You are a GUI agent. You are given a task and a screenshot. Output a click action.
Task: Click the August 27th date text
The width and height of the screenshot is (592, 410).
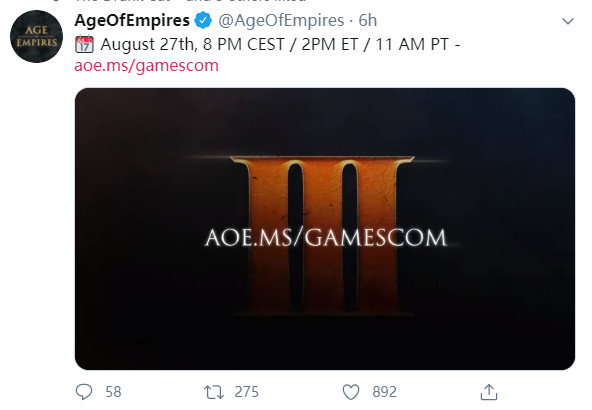tap(149, 44)
